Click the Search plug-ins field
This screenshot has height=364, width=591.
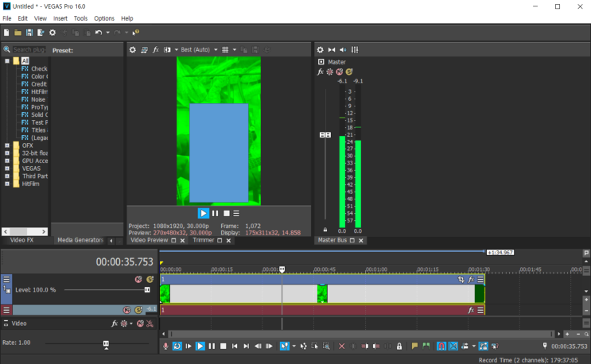tap(29, 49)
